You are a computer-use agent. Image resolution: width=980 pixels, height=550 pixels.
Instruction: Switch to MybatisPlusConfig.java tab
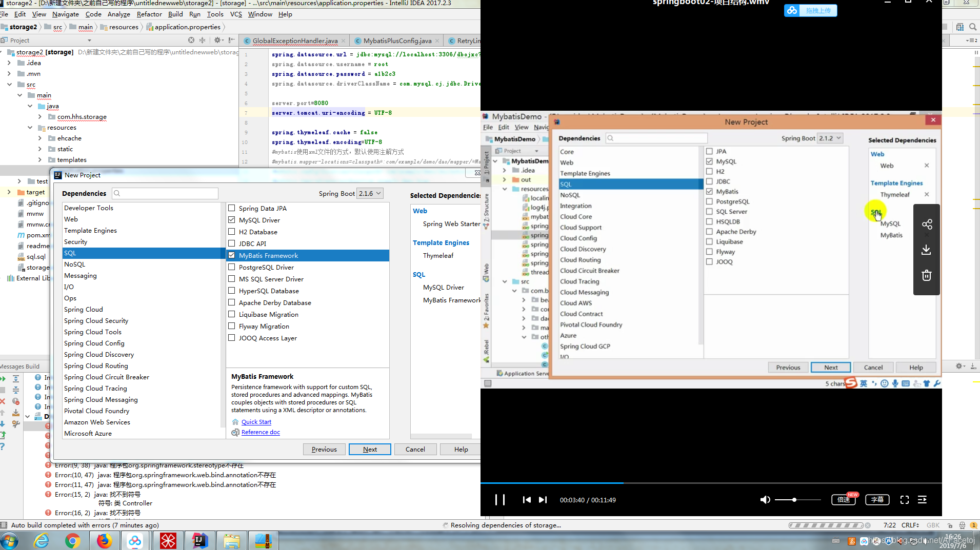coord(397,40)
